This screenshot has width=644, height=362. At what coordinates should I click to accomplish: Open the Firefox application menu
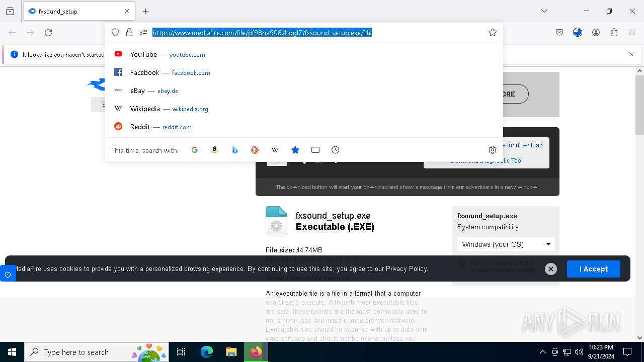point(632,32)
